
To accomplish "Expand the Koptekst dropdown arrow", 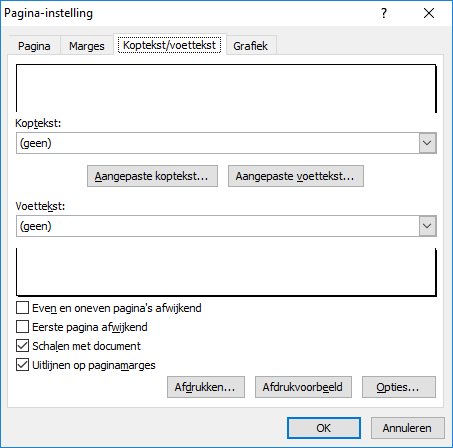I will click(427, 143).
